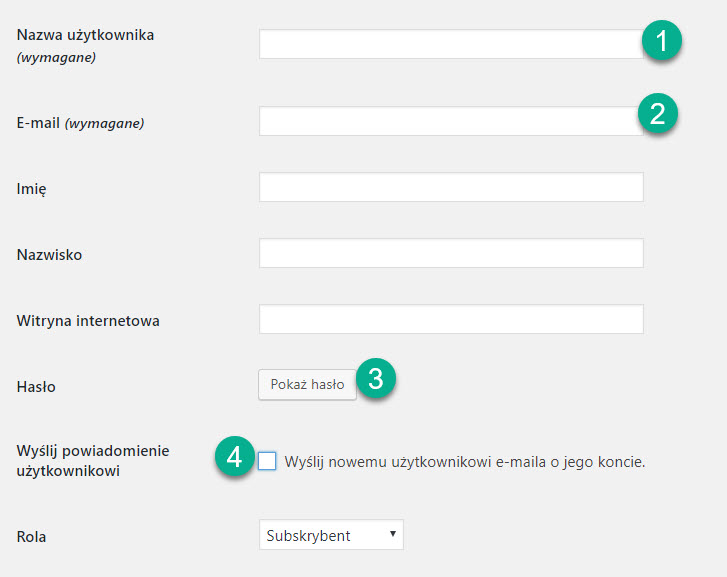
Task: Click into the E-mail input field
Action: 446,121
